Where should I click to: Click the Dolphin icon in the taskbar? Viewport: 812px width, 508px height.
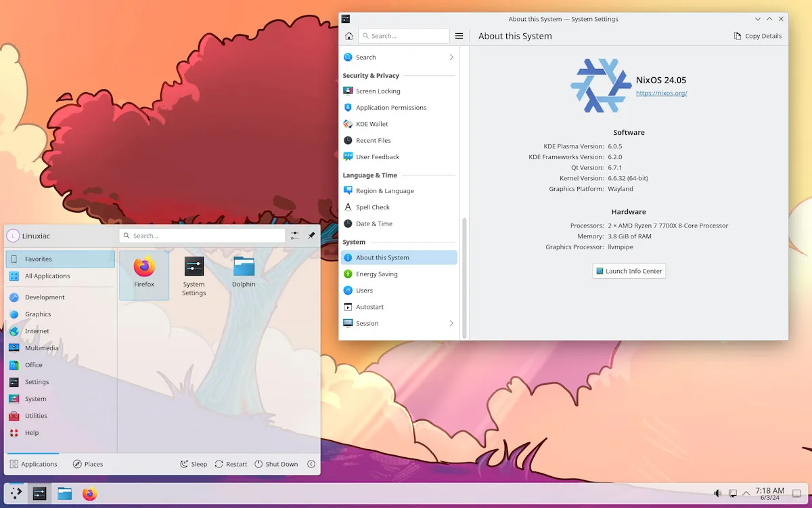(64, 494)
